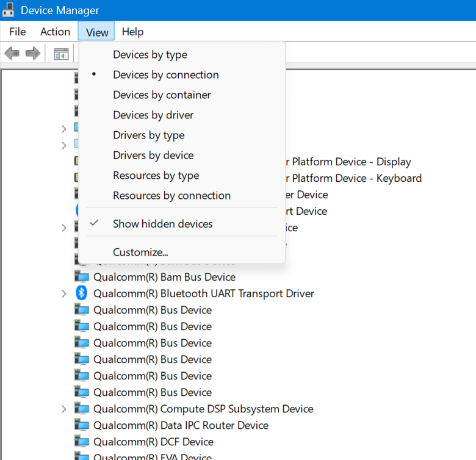Viewport: 476px width, 460px height.
Task: Click the Device Manager title bar icon
Action: [8, 10]
